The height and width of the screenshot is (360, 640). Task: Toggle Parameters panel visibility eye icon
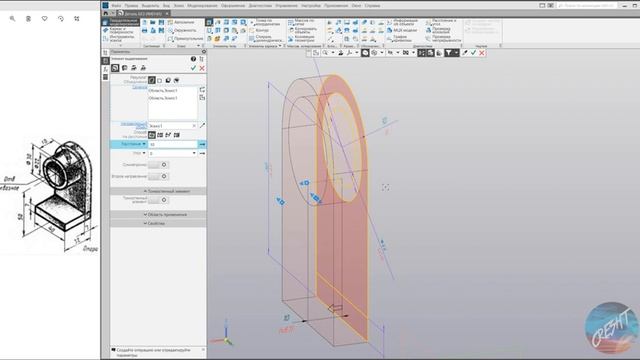click(x=204, y=52)
